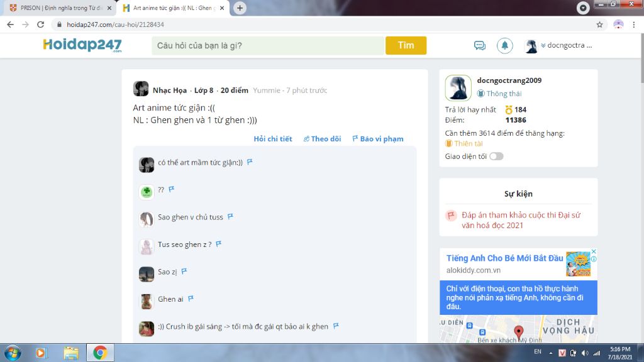Image resolution: width=644 pixels, height=362 pixels.
Task: Click the browser forward arrow
Action: click(x=25, y=25)
